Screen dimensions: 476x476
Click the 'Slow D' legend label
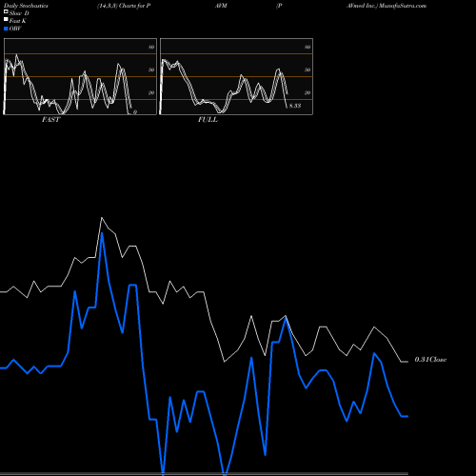point(19,13)
